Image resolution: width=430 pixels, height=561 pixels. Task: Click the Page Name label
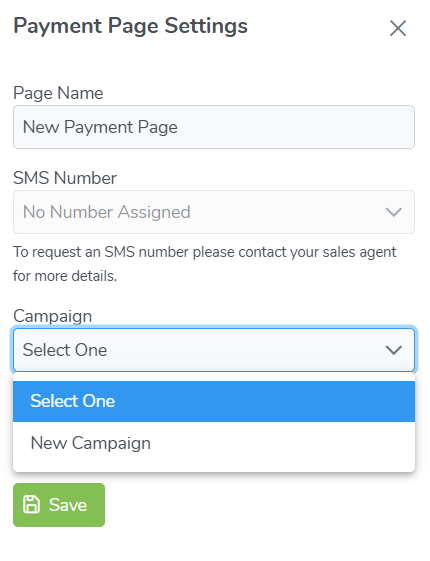(58, 93)
